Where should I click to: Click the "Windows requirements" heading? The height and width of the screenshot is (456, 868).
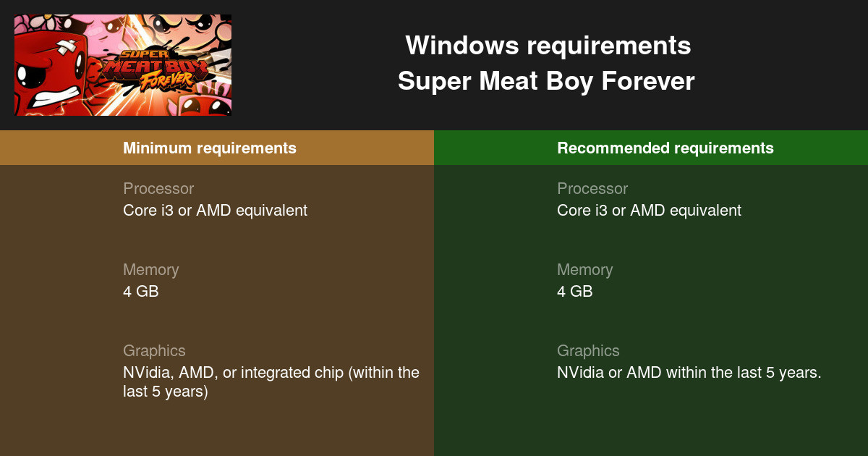tap(548, 46)
